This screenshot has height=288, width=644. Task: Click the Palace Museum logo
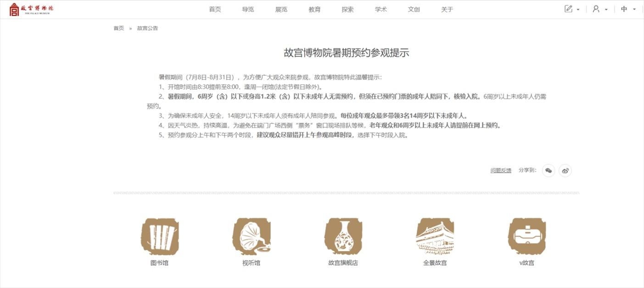31,9
